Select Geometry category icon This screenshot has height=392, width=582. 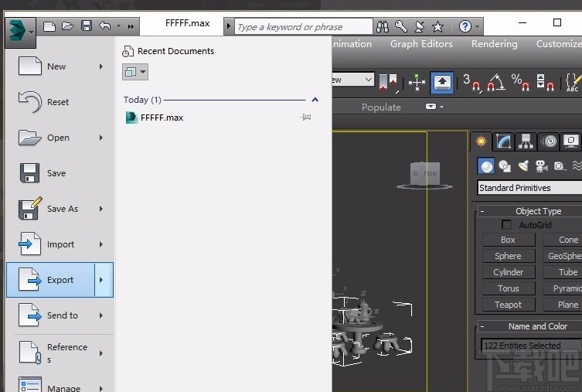click(486, 166)
